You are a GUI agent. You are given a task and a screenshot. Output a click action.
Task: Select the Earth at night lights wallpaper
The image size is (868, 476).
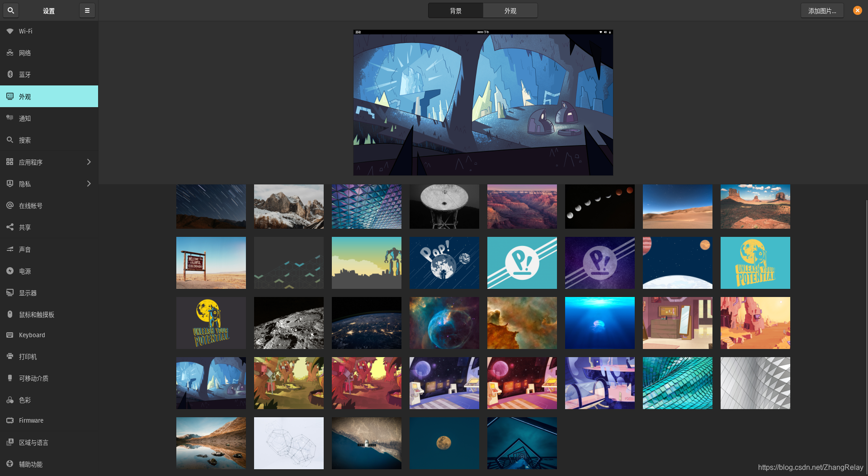[x=367, y=323]
